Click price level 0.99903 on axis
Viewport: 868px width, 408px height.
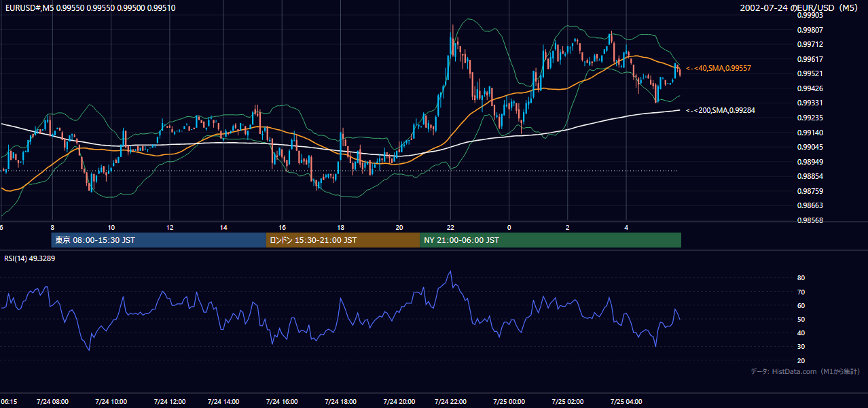click(x=810, y=15)
